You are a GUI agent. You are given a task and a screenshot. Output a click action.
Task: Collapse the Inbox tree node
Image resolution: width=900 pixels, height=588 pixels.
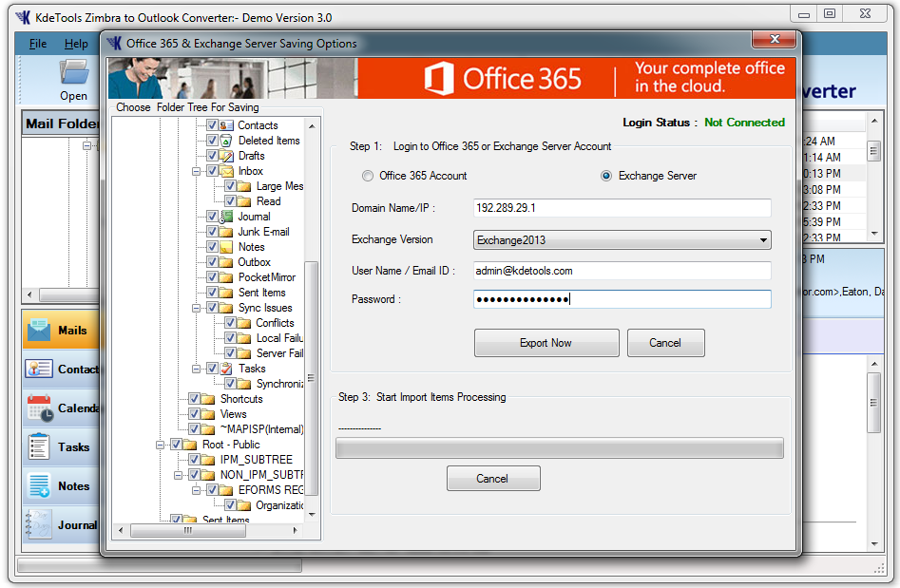(x=197, y=171)
